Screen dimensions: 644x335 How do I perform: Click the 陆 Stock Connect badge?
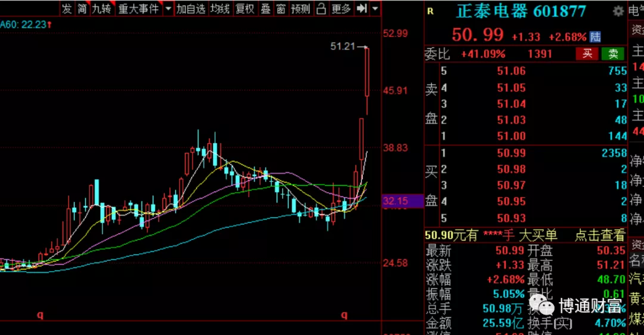[595, 36]
